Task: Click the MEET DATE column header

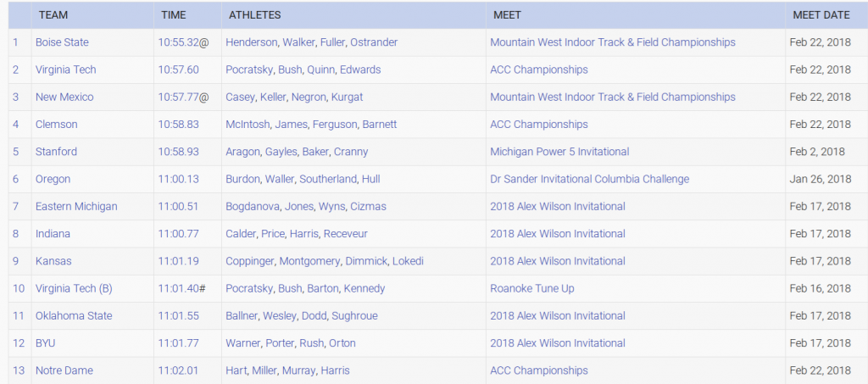Action: (821, 15)
